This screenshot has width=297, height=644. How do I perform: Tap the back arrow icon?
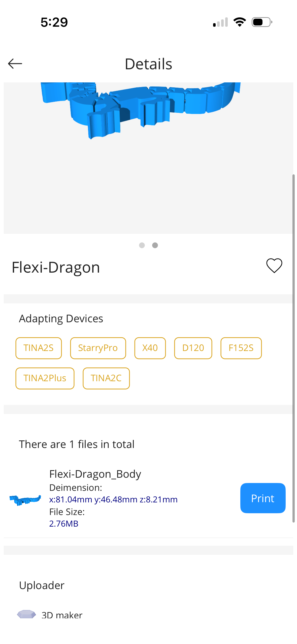(x=15, y=64)
